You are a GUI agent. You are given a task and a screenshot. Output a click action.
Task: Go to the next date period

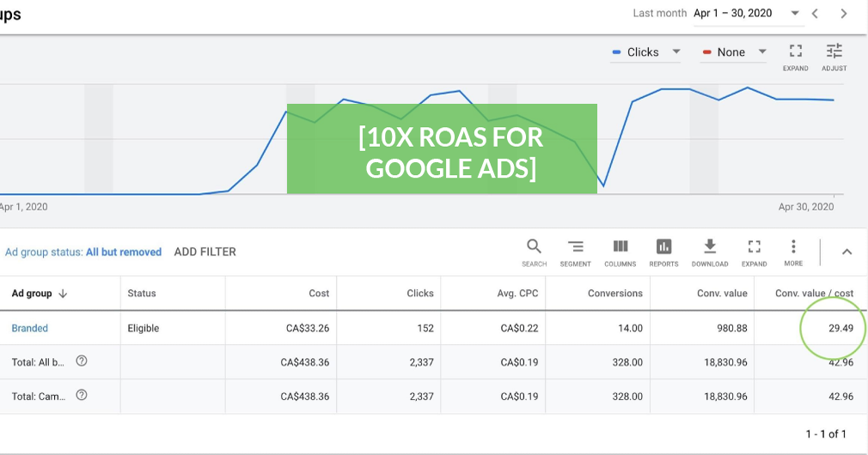[844, 13]
